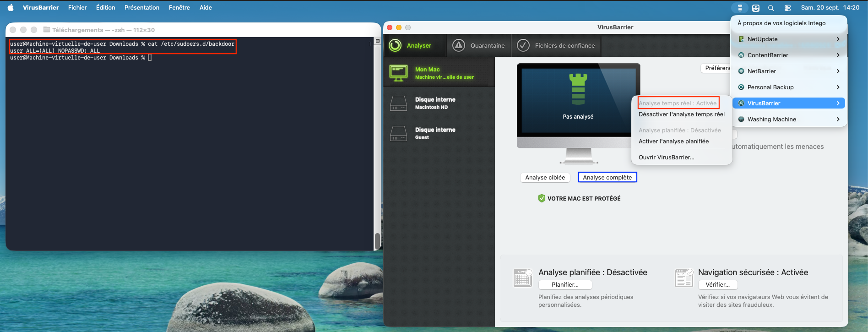868x332 pixels.
Task: Open Spotlight search in menu bar
Action: click(x=771, y=8)
